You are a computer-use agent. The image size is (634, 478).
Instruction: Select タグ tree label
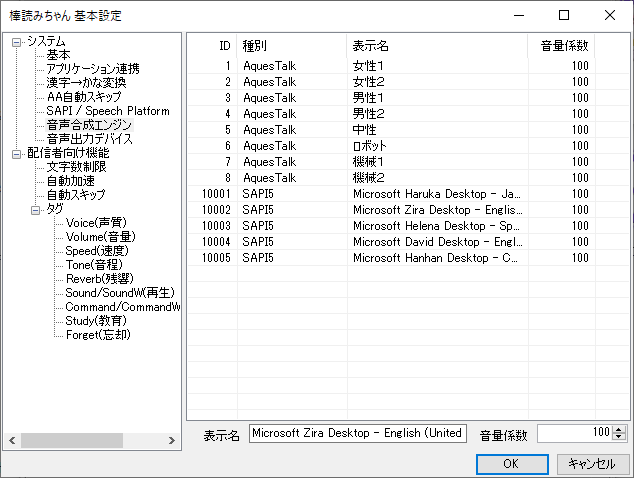(55, 209)
